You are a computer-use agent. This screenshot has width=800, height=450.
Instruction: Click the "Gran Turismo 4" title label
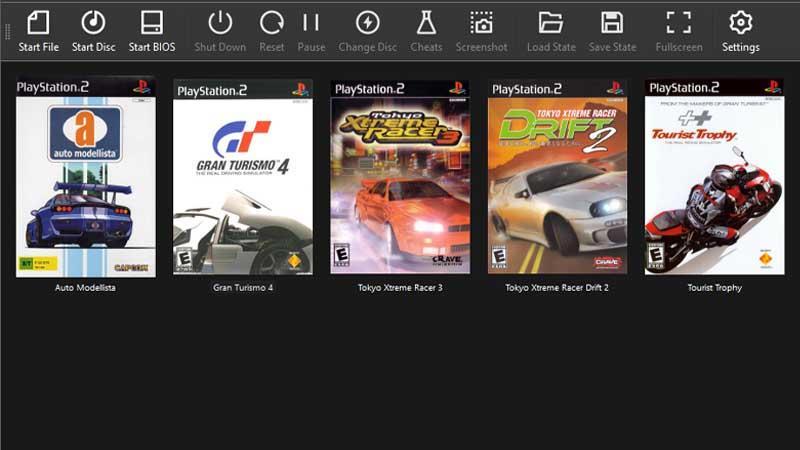click(x=243, y=288)
